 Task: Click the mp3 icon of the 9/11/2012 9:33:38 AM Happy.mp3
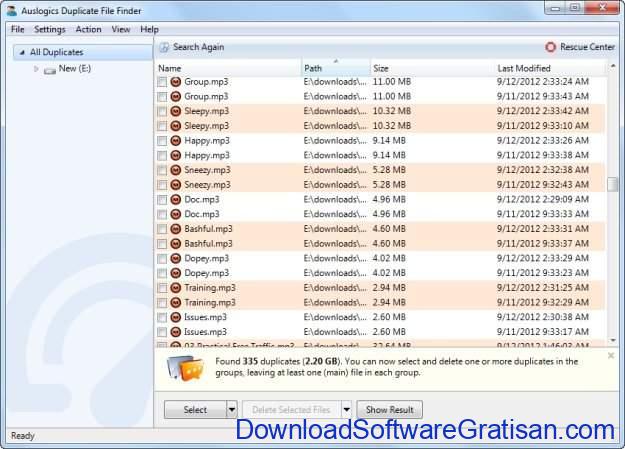(x=175, y=156)
